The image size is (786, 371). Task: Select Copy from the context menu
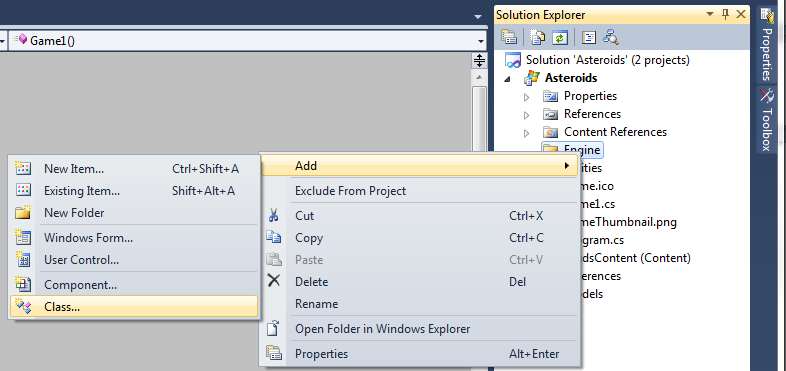click(x=420, y=238)
